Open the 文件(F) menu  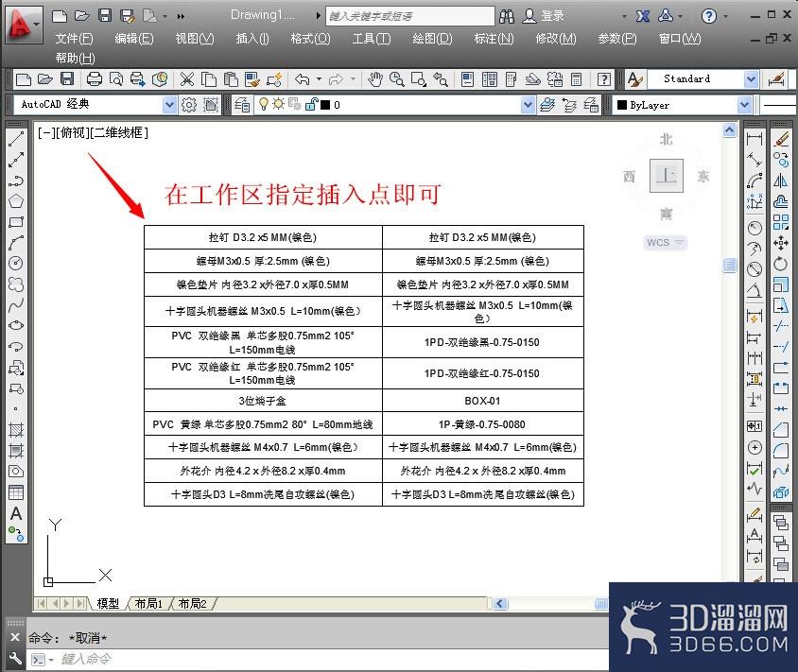tap(75, 38)
